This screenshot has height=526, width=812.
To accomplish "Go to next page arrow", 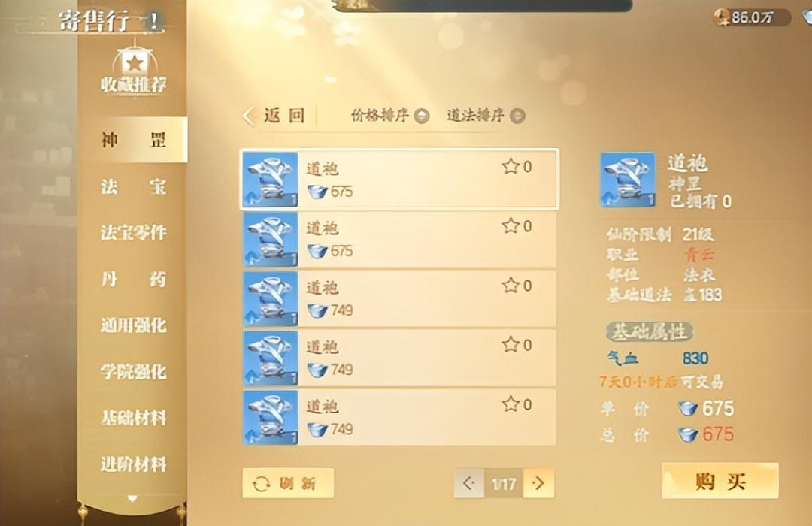I will (x=538, y=484).
